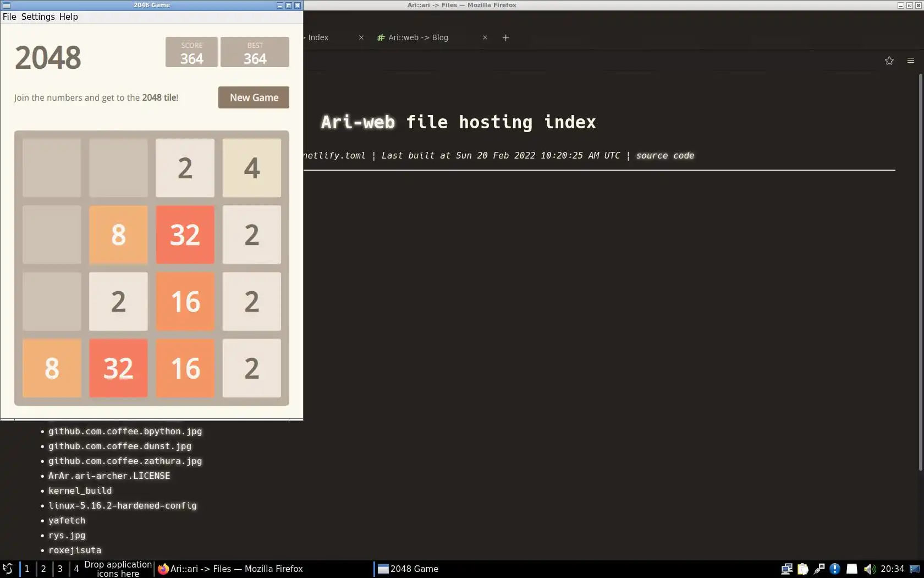This screenshot has width=924, height=578.
Task: Open the network computers tray icon
Action: point(787,569)
